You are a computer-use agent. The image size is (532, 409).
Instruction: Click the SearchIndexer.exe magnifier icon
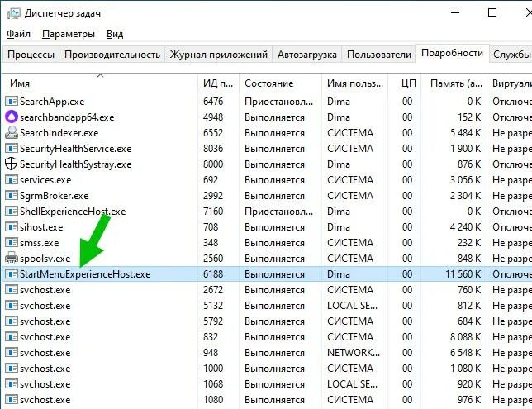[x=12, y=133]
